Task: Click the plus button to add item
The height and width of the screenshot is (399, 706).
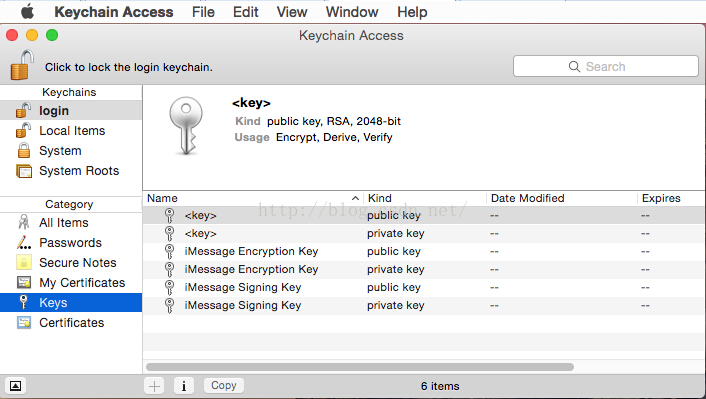Action: click(154, 386)
